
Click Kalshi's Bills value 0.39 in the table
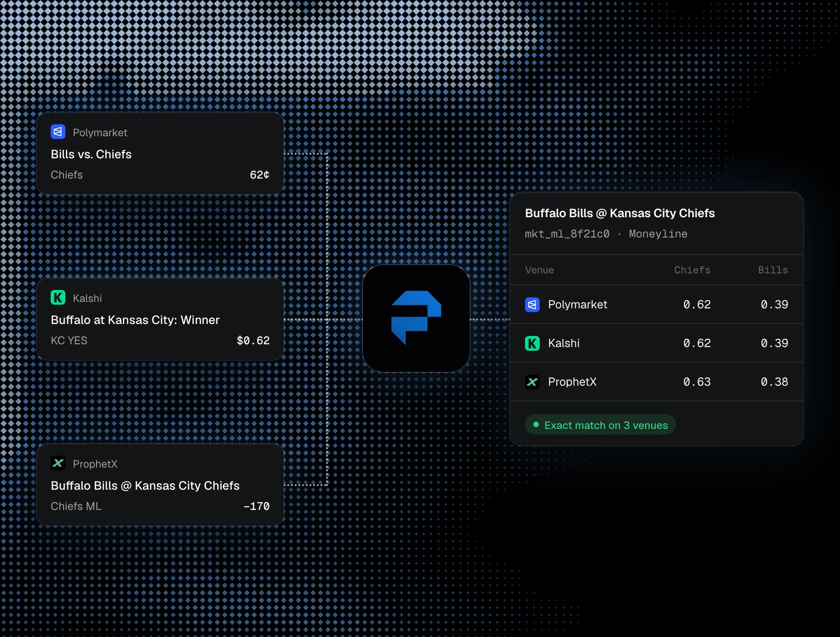tap(775, 343)
